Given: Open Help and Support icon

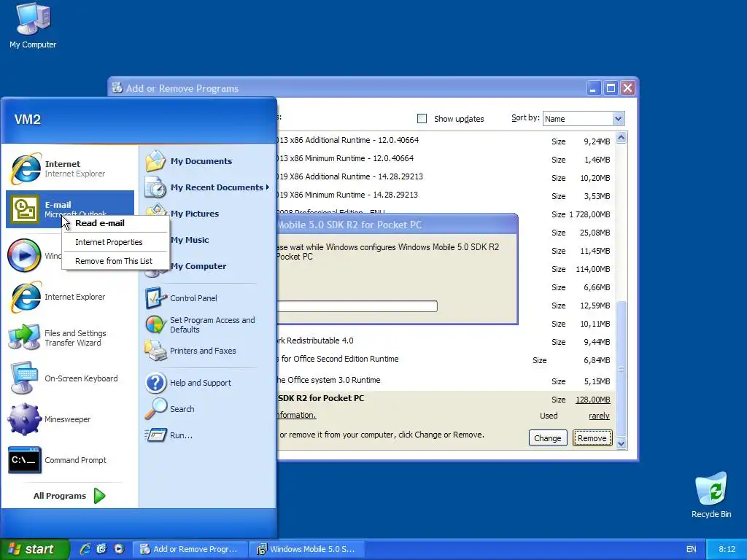Looking at the screenshot, I should click(156, 383).
